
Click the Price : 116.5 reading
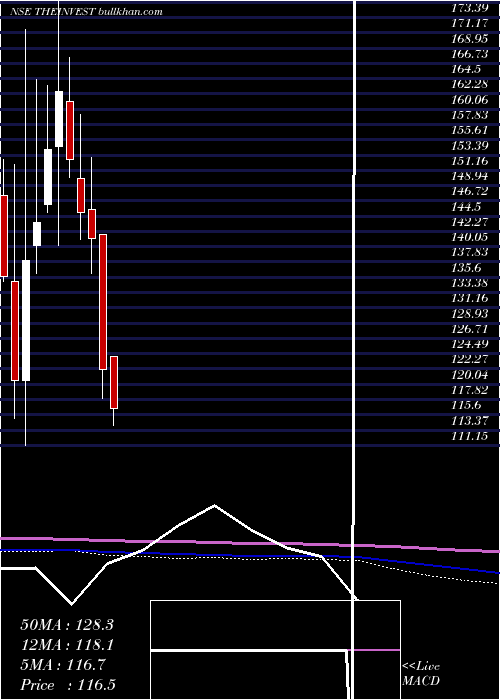click(68, 685)
